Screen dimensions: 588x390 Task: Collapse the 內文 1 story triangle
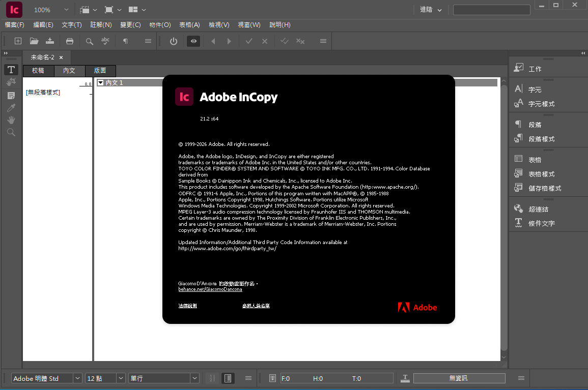(x=100, y=82)
